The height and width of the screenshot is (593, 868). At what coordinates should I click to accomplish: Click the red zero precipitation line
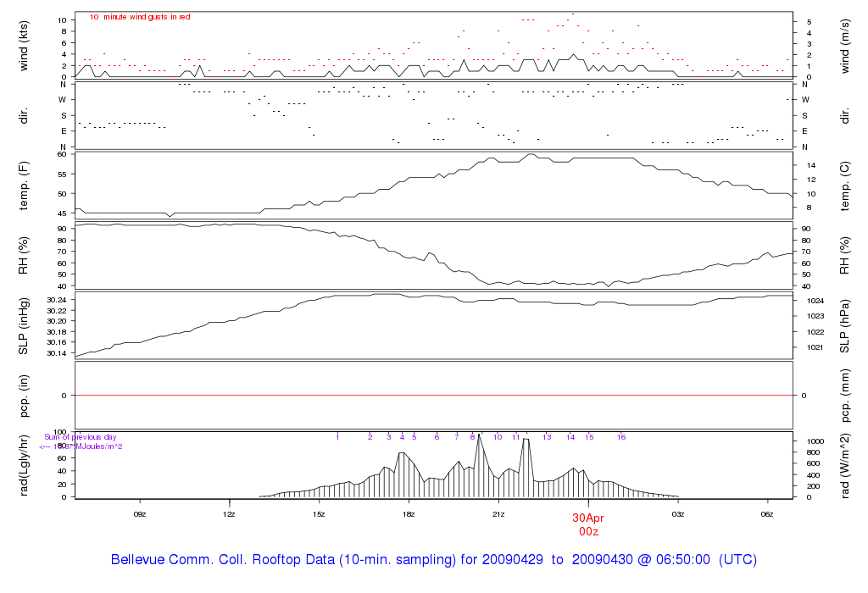tap(434, 396)
